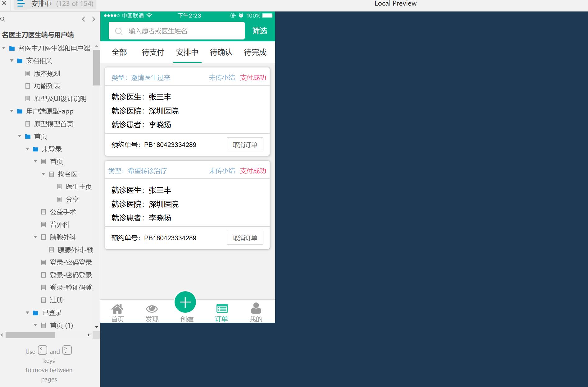Click the 注册 page icon

coord(43,300)
